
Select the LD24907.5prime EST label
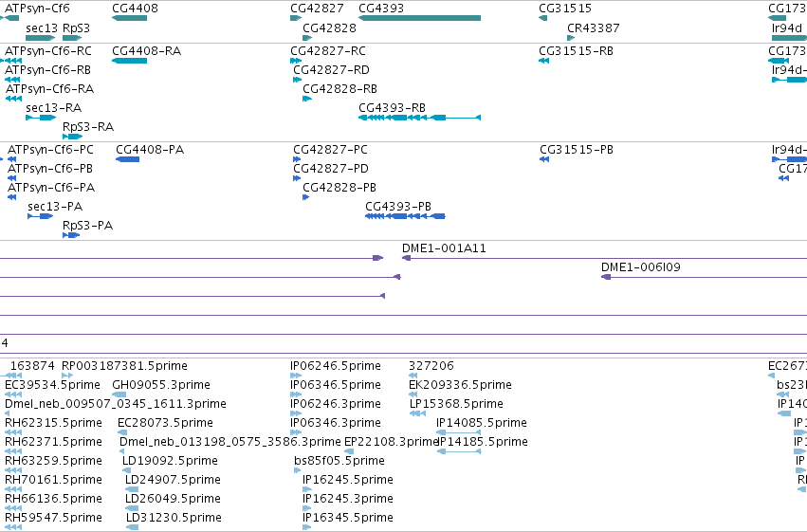point(173,480)
